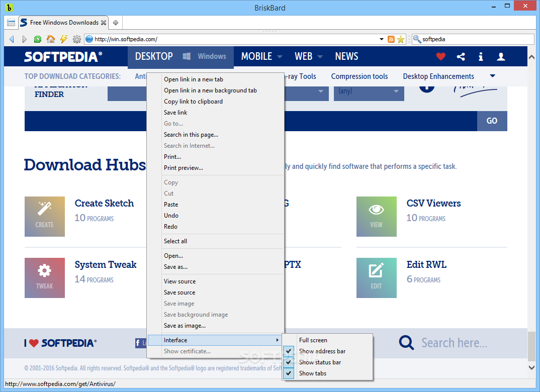This screenshot has height=392, width=540.
Task: Click the red heart icon in Softpedia header
Action: [441, 56]
